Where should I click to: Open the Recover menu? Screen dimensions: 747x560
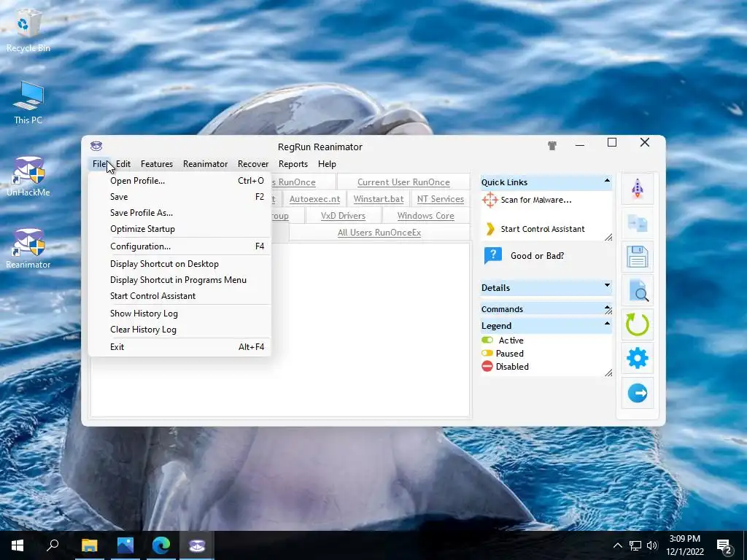tap(253, 164)
